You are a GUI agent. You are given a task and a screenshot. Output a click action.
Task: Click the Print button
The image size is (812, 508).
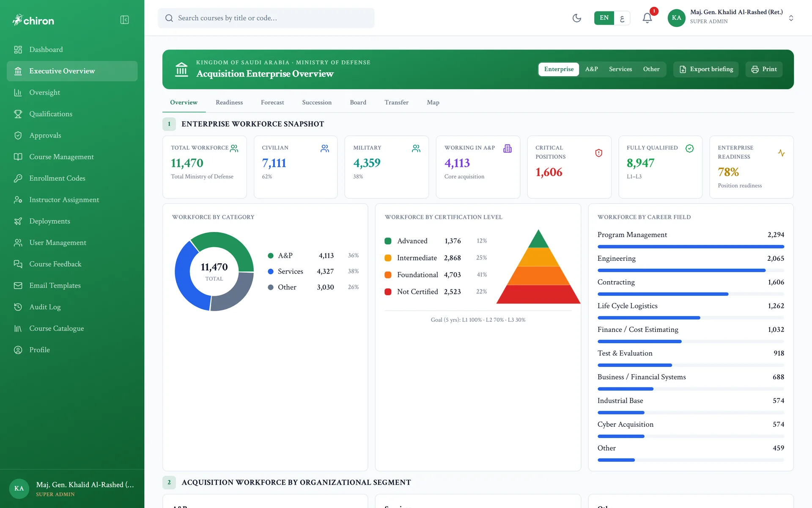point(764,69)
